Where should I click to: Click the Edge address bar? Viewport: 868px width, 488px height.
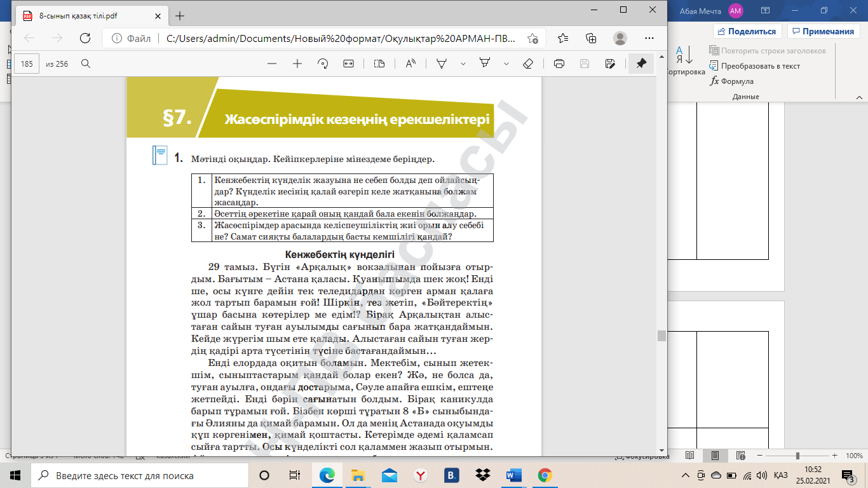pyautogui.click(x=323, y=38)
